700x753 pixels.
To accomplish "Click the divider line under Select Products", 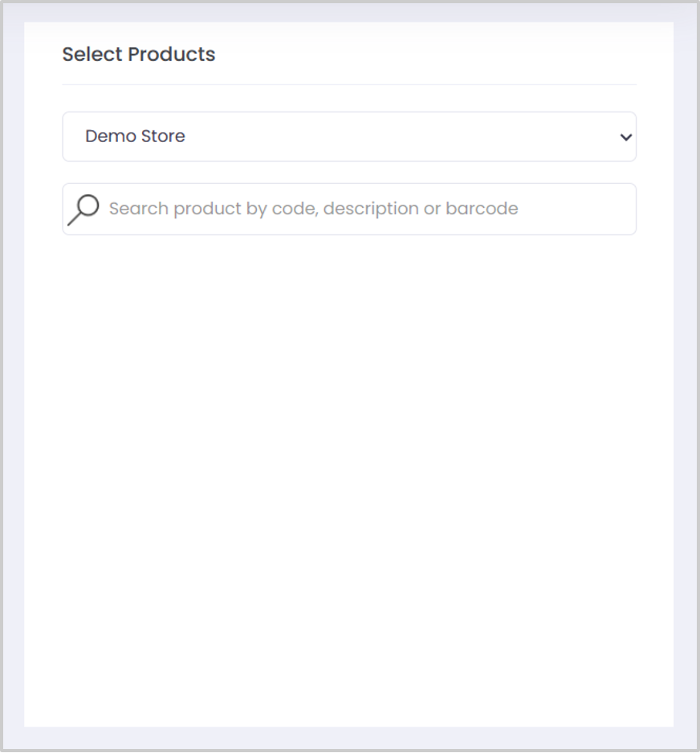I will tap(349, 84).
